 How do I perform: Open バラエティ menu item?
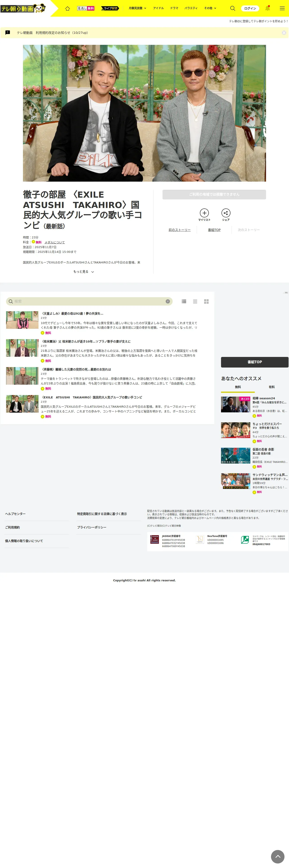click(x=191, y=8)
